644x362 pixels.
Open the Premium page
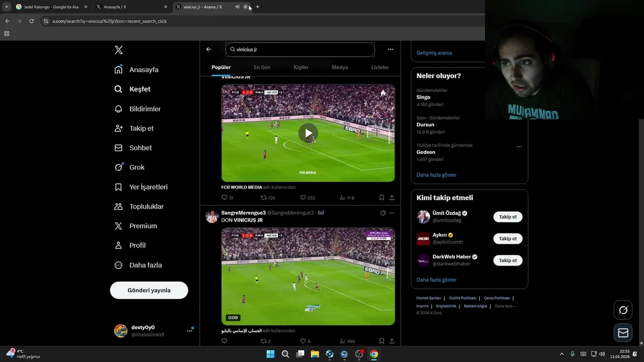[136, 226]
